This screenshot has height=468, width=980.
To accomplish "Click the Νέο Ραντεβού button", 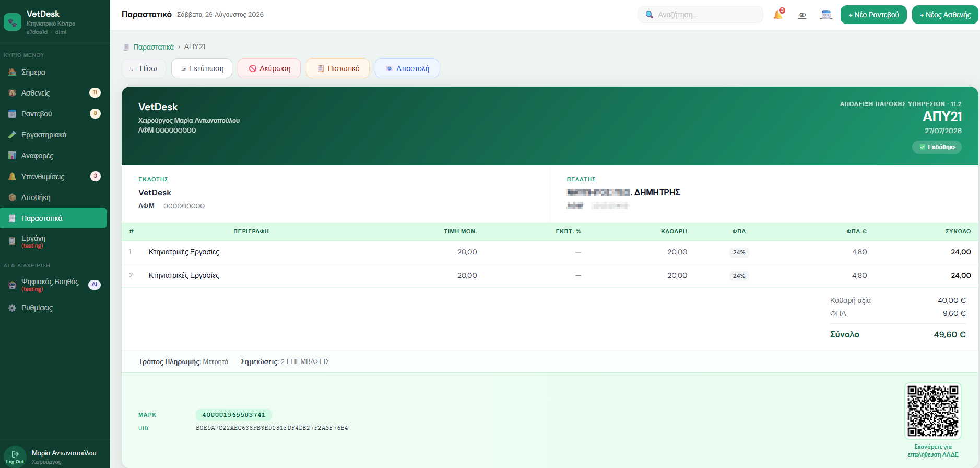I will point(873,15).
